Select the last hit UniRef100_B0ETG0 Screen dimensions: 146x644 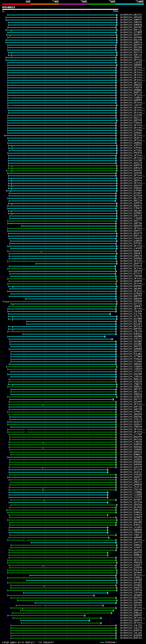click(131, 638)
